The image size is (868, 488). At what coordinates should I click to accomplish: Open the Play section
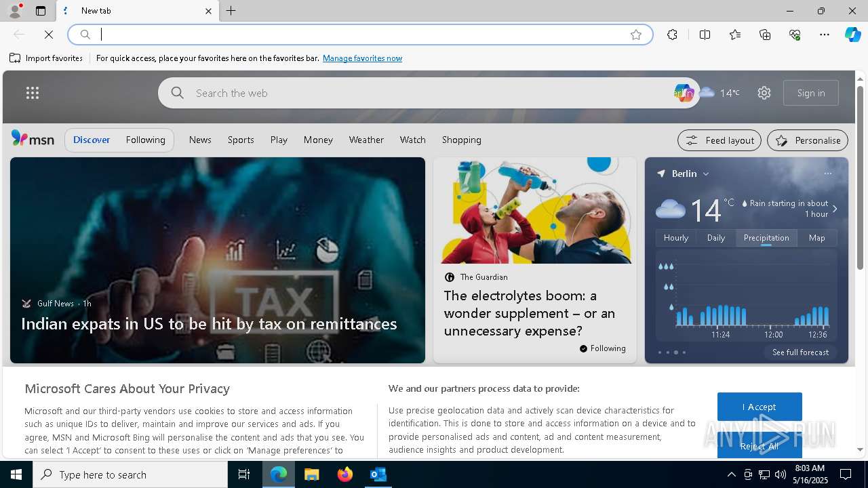point(279,140)
